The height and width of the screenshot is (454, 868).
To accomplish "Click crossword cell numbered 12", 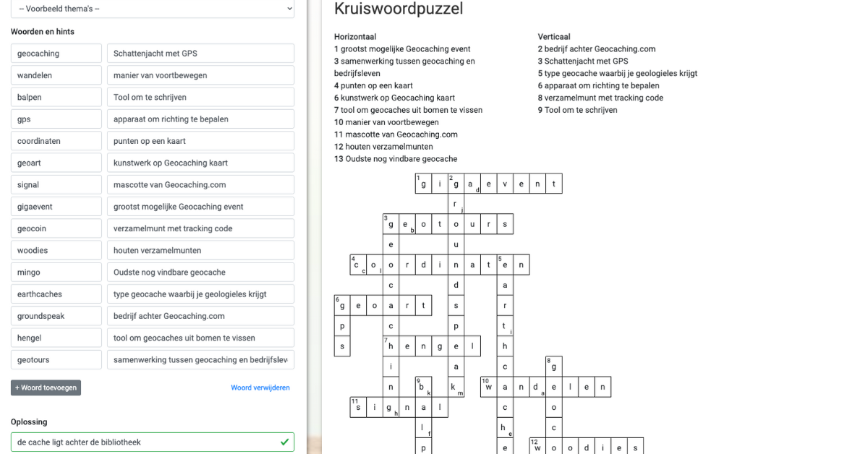I will 537,447.
